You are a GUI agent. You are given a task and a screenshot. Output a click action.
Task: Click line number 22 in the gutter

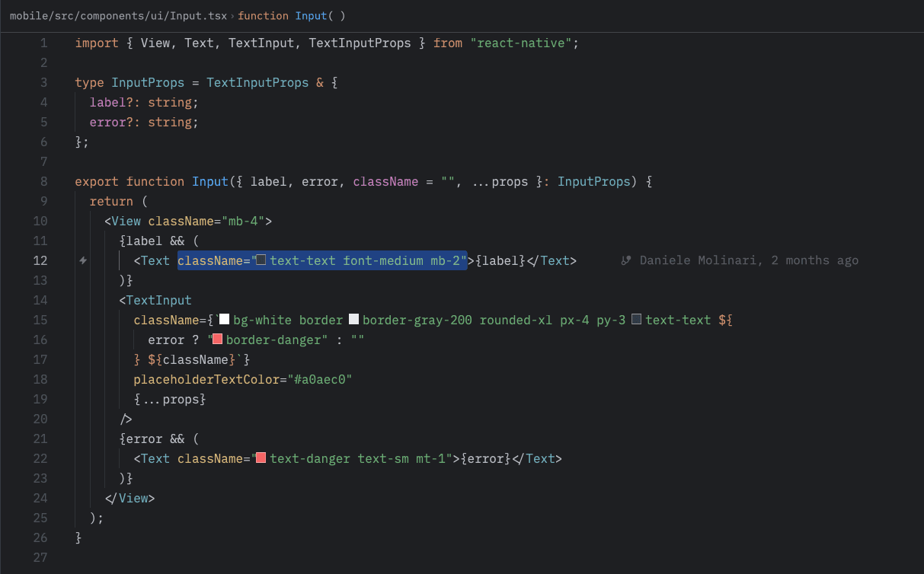[x=40, y=458]
